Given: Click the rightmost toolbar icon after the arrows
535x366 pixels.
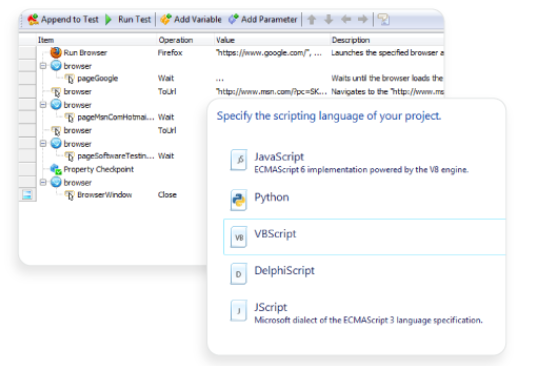Looking at the screenshot, I should (x=384, y=19).
